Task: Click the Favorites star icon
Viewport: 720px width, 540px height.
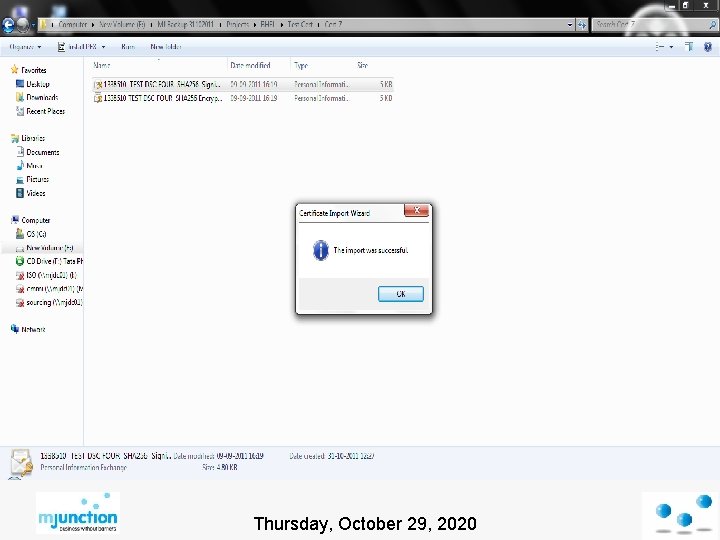Action: (14, 70)
